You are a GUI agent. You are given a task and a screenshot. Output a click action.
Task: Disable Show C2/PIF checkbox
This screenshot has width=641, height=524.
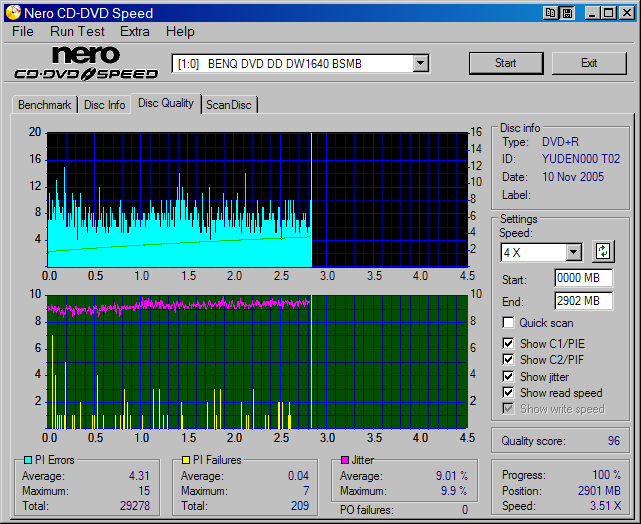tap(508, 360)
